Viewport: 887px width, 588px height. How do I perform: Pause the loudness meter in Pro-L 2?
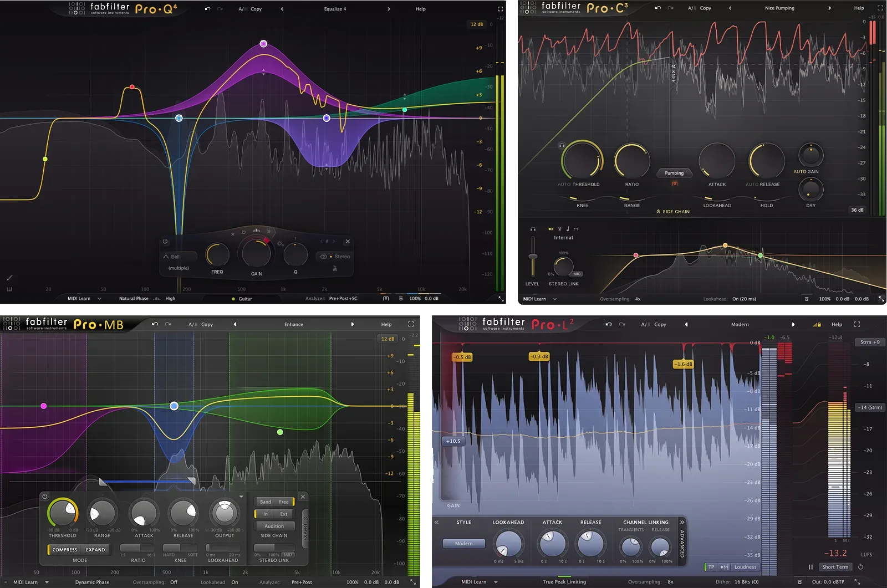coord(810,567)
